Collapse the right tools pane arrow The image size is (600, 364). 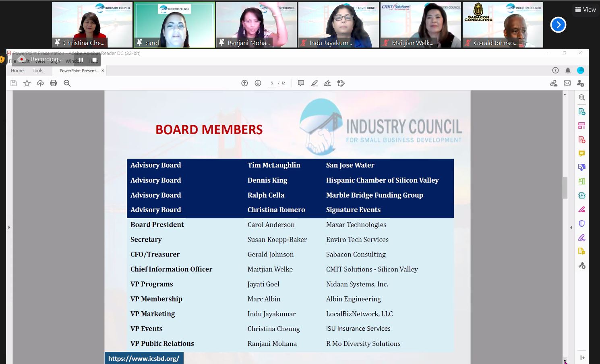(571, 227)
